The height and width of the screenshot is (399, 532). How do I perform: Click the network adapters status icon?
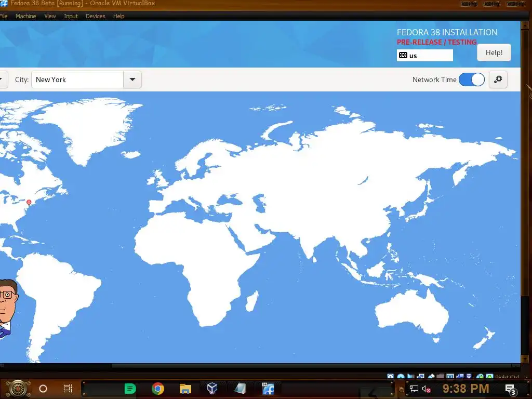[x=420, y=377]
